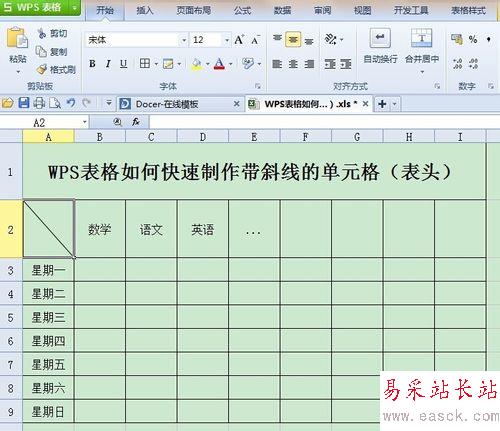This screenshot has height=431, width=500.
Task: Select the Format Painter (格式刷)
Action: pos(56,70)
